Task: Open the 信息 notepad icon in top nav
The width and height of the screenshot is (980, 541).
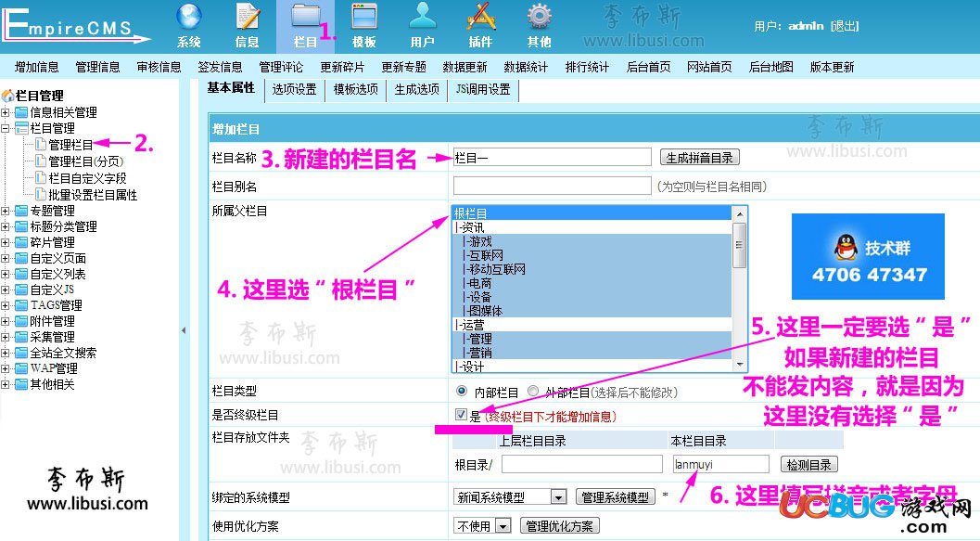Action: 248,17
